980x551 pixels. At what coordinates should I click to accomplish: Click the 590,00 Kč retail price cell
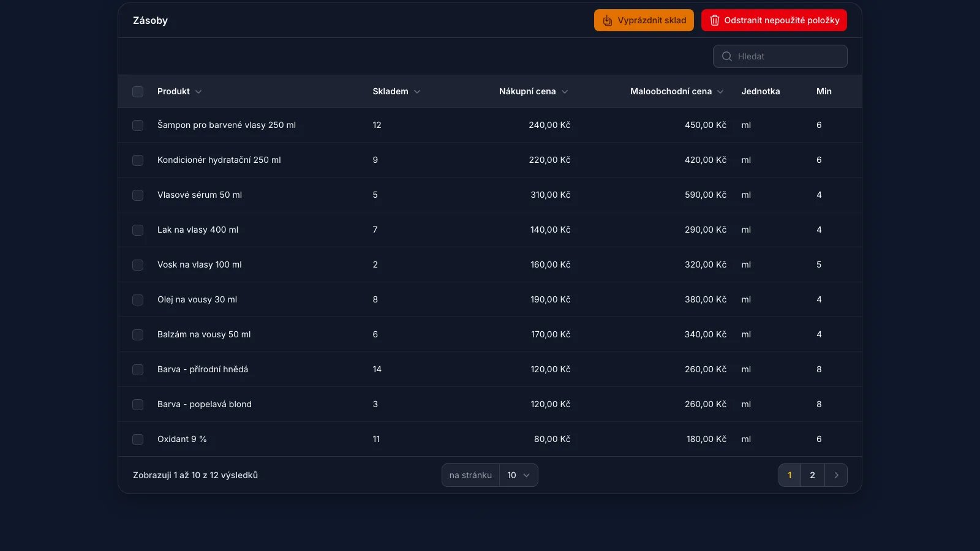pos(706,195)
